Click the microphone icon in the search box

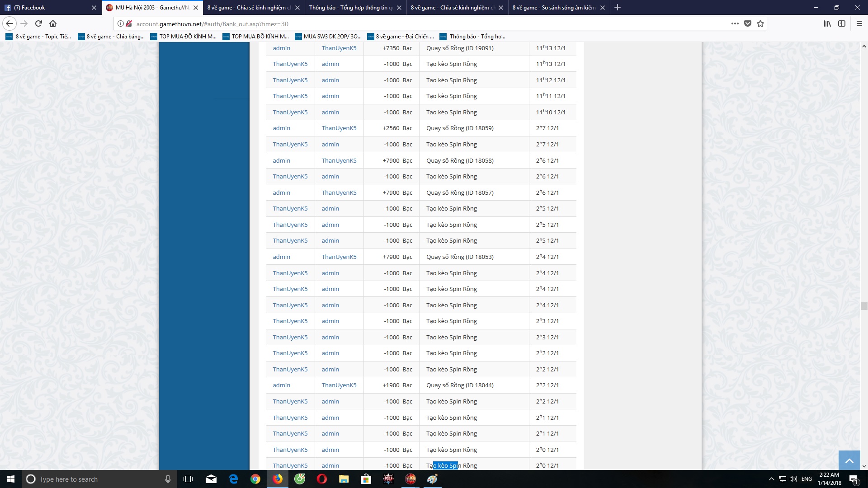(168, 479)
